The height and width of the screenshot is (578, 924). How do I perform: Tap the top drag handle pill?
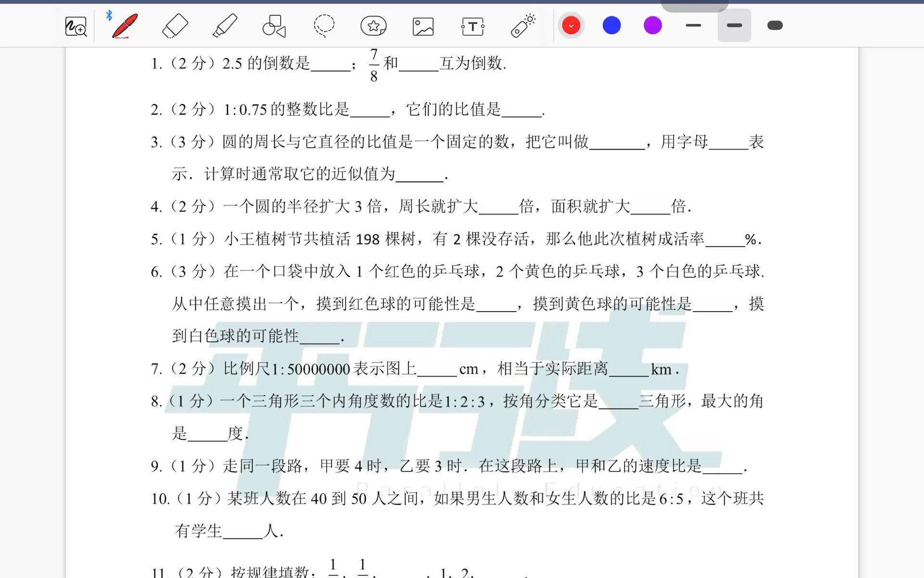[694, 6]
